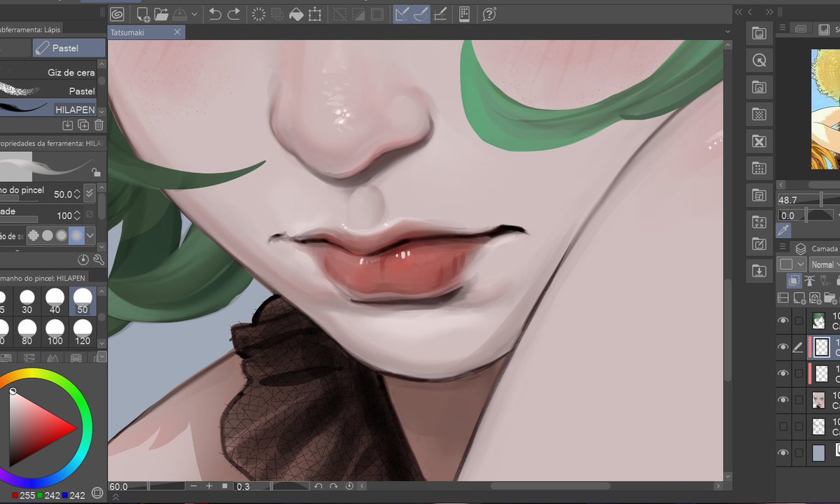Pick brush size preset 40
Viewport: 840px width, 504px height.
click(55, 301)
